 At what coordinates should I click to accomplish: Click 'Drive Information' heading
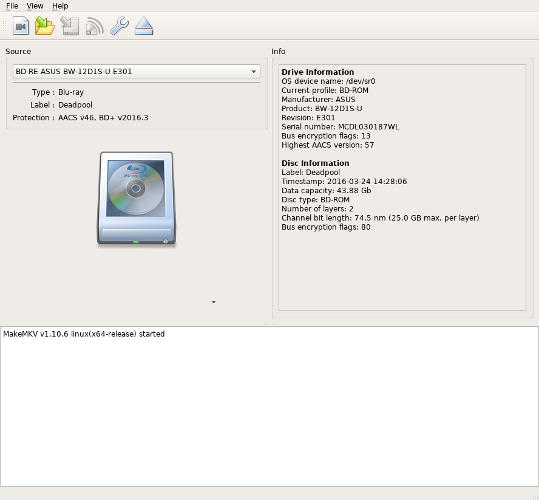point(318,72)
